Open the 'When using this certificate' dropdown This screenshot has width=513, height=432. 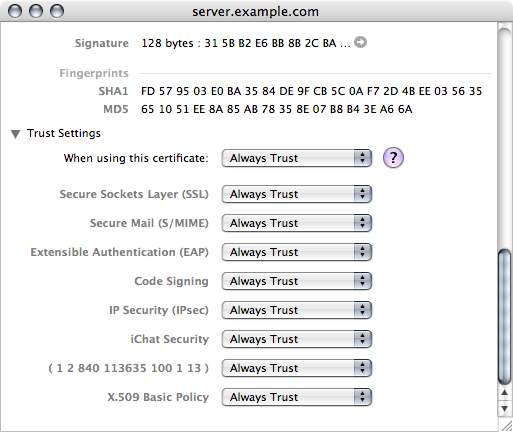(297, 158)
